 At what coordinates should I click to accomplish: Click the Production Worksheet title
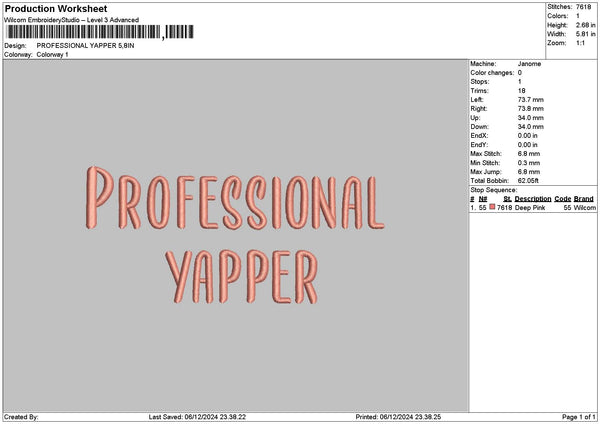(56, 8)
